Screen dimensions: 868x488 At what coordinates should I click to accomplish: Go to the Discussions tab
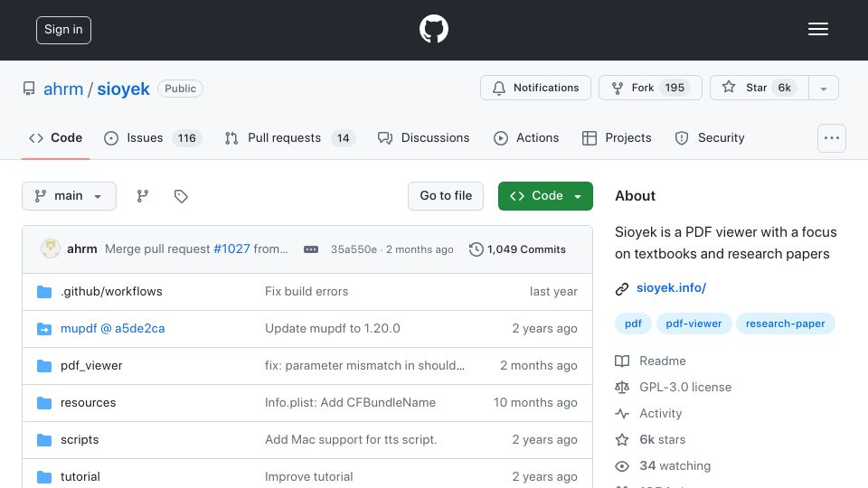tap(423, 137)
